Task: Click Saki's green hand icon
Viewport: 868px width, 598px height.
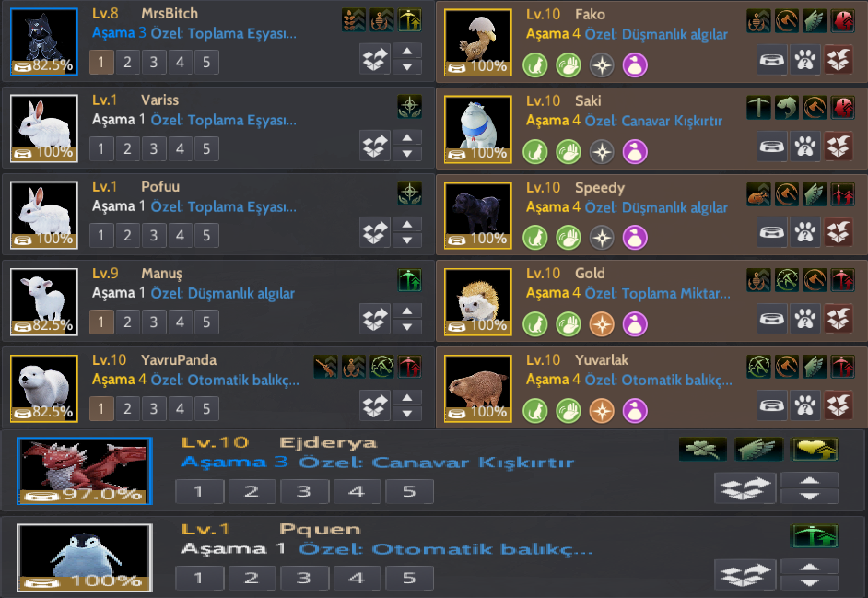Action: coord(568,152)
